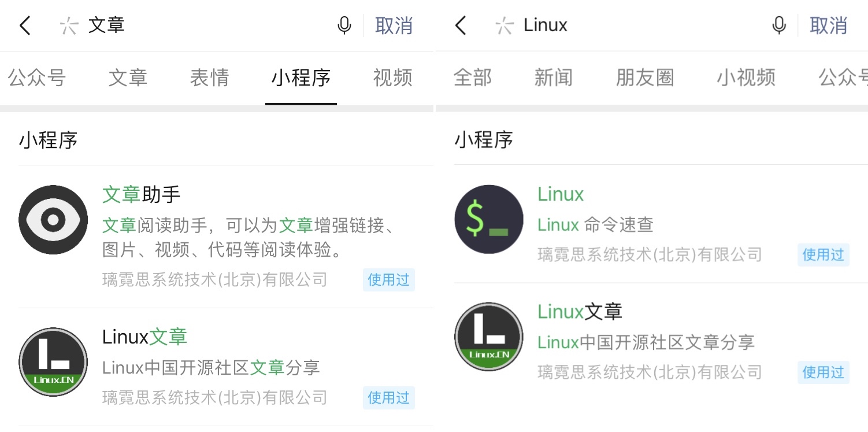Cancel the Linux search with 取消
The image size is (868, 432).
[x=828, y=25]
